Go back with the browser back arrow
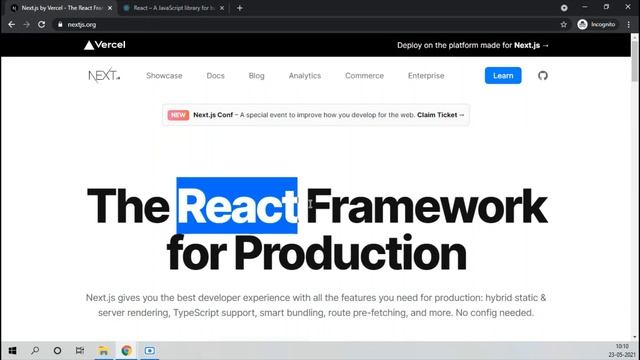The height and width of the screenshot is (360, 640). [x=11, y=24]
